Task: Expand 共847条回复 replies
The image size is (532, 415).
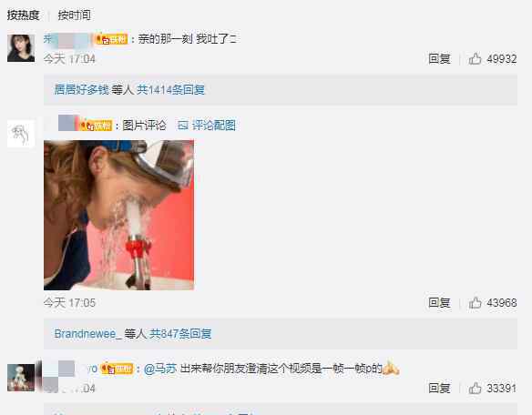Action: click(x=180, y=334)
